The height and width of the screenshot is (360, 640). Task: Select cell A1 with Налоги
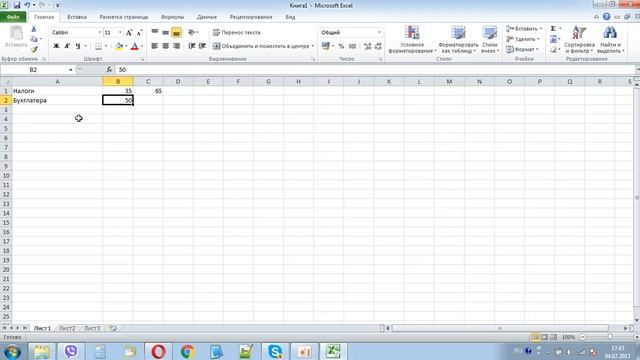[x=57, y=91]
